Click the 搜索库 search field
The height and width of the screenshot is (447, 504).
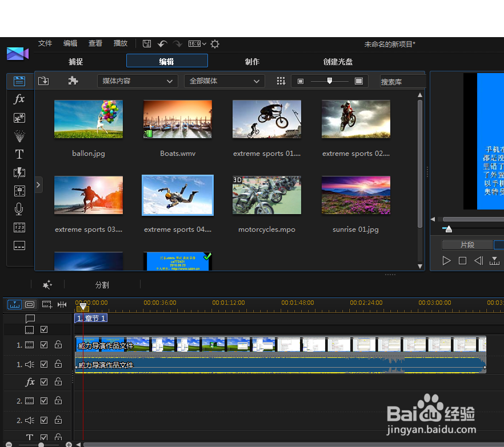click(x=403, y=82)
